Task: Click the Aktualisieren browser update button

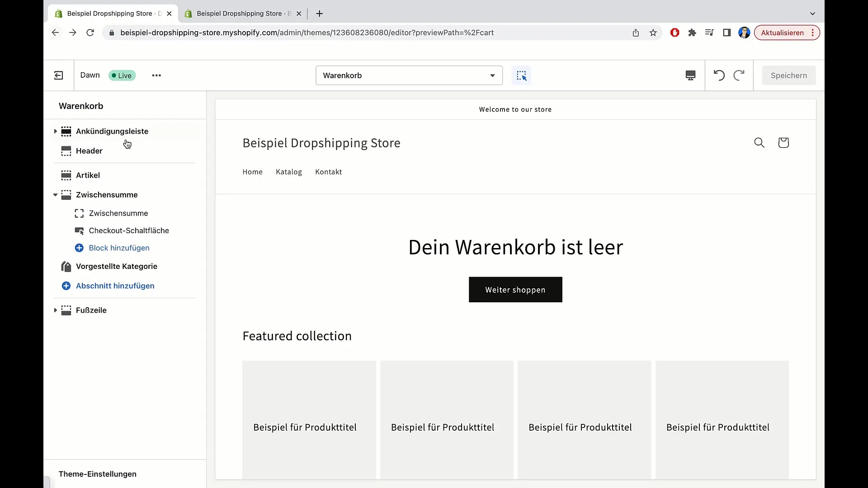Action: 787,33
